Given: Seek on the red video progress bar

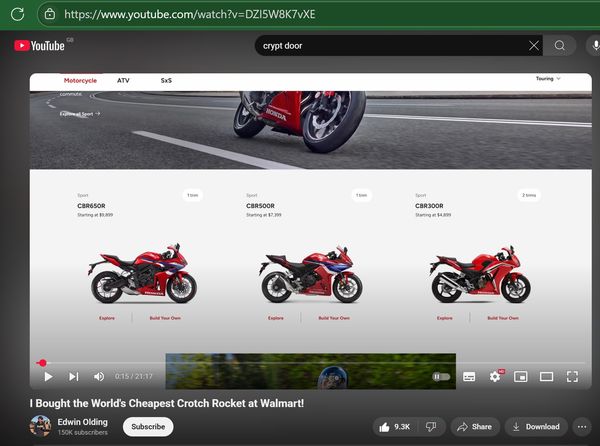Looking at the screenshot, I should [310, 363].
